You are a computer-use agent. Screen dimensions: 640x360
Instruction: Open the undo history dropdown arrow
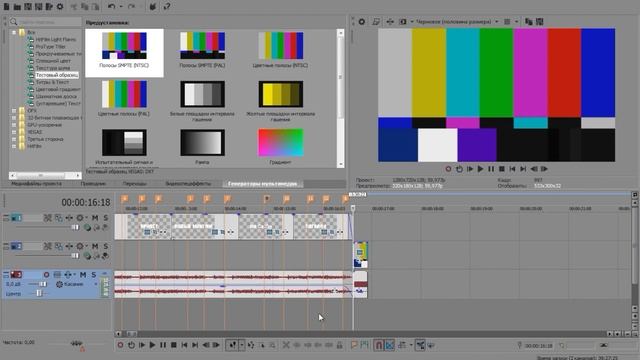(121, 7)
